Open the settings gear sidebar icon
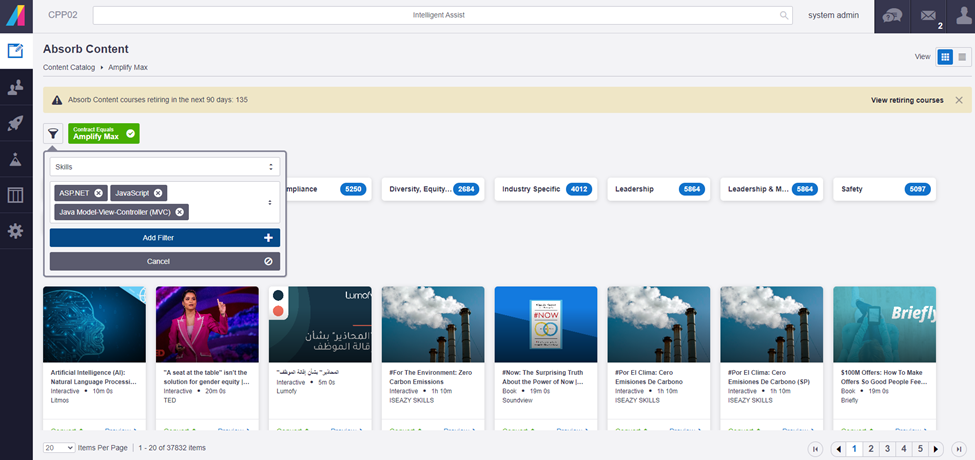 click(x=16, y=231)
